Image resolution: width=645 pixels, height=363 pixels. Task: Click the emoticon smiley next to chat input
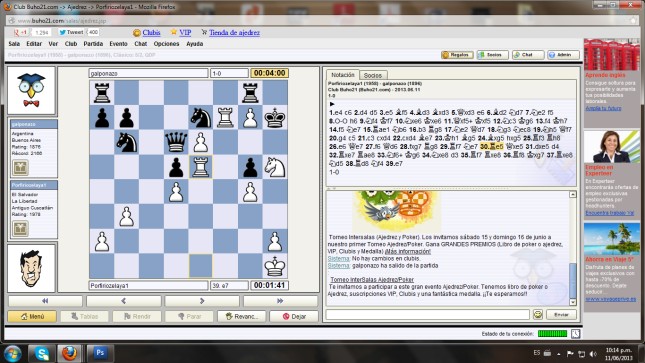point(538,314)
